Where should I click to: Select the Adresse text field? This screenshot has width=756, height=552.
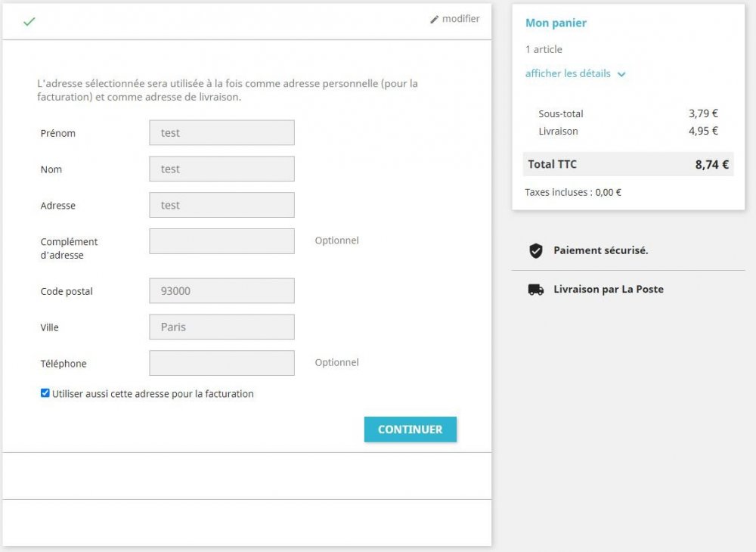tap(222, 205)
